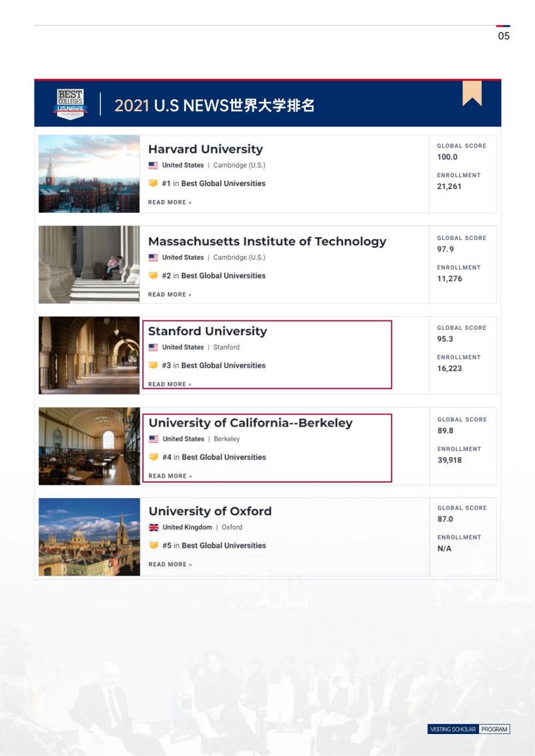Click '#1 in Best Global Universities' text
This screenshot has width=535, height=756.
213,183
